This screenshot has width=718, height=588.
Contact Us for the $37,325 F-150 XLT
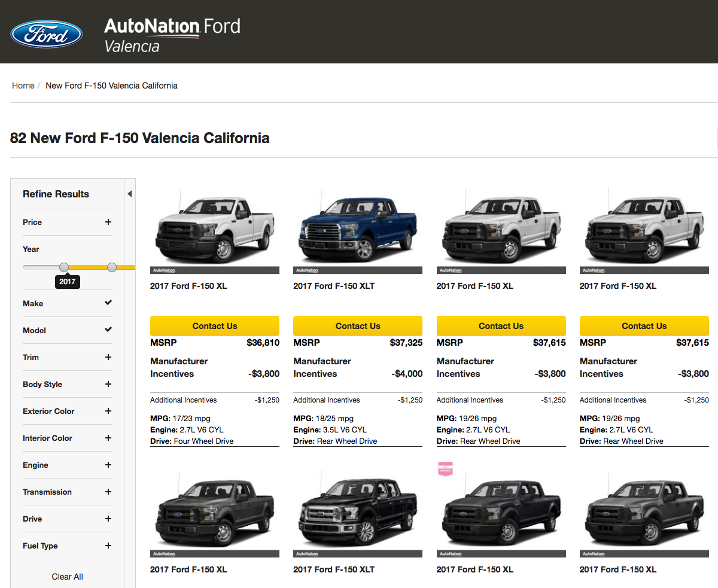coord(358,326)
